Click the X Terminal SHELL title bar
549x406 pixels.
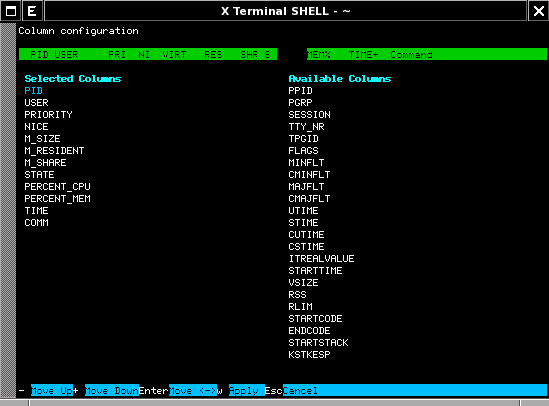pyautogui.click(x=285, y=11)
